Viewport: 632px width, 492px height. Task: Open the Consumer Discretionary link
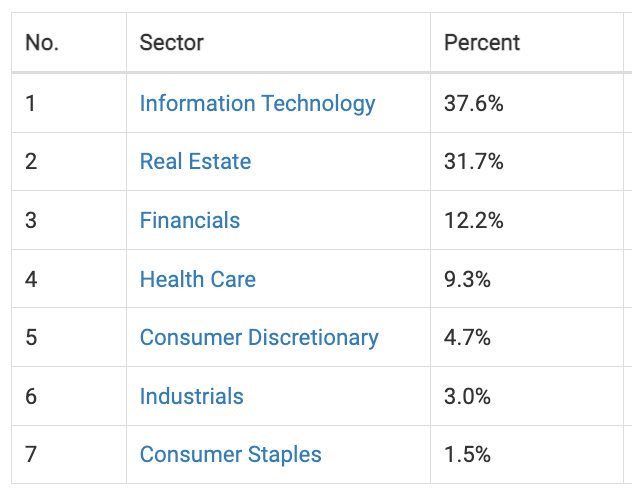[259, 338]
